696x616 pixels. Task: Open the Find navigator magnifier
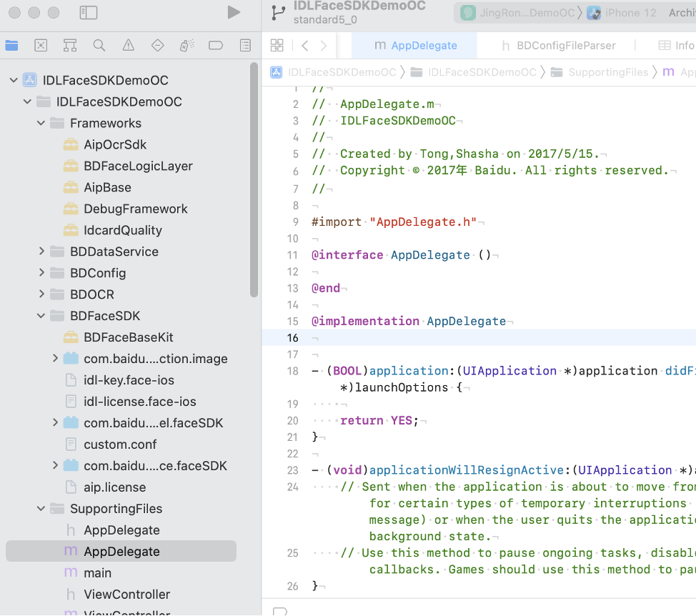click(99, 45)
